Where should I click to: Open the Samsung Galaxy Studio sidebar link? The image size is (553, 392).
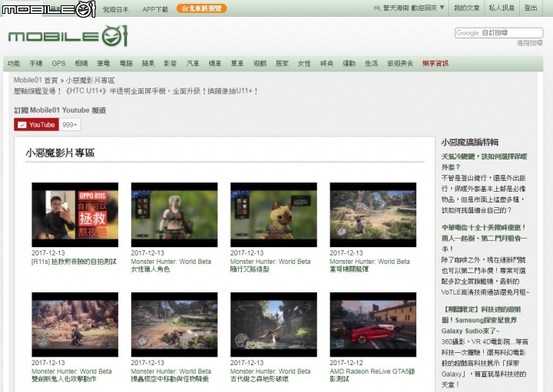481,320
